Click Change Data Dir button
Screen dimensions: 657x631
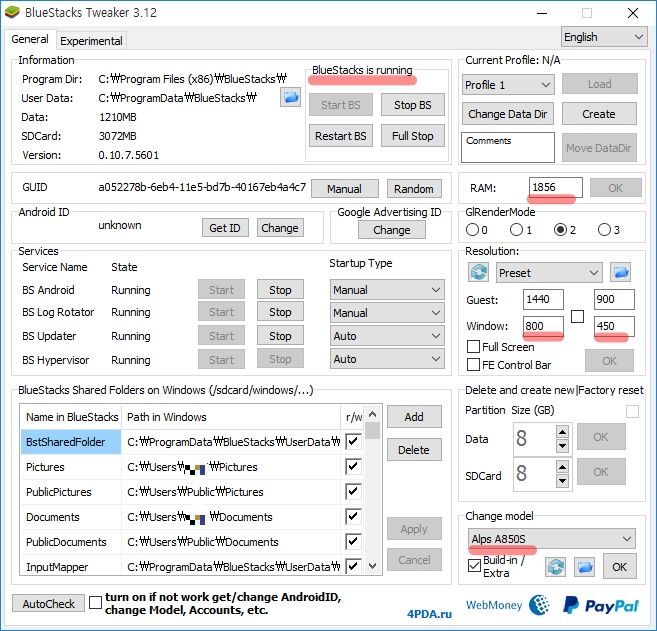coord(508,114)
